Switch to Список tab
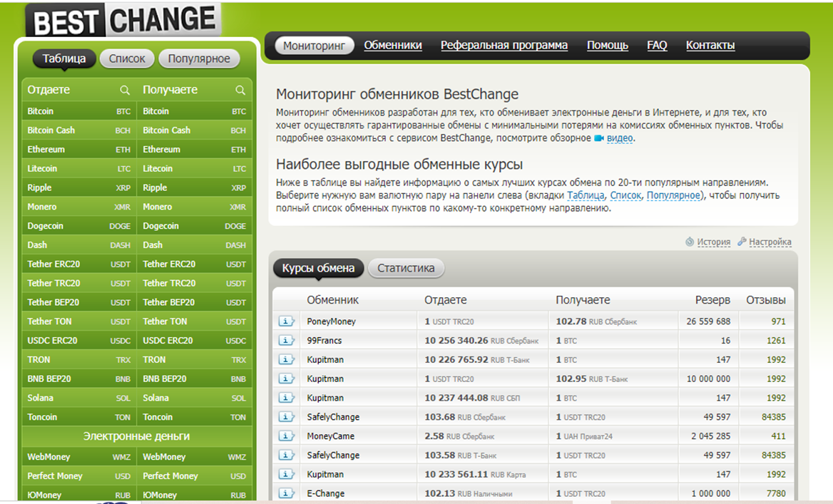Viewport: 833px width, 504px height. pyautogui.click(x=127, y=58)
